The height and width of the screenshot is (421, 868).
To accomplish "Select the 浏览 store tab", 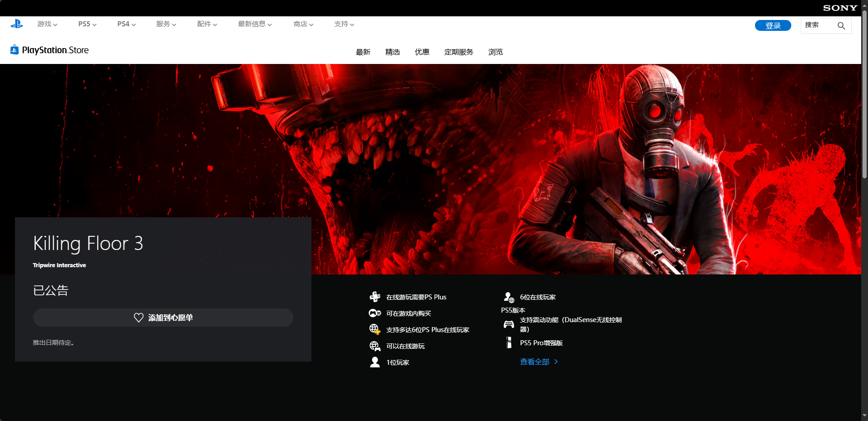I will 495,52.
